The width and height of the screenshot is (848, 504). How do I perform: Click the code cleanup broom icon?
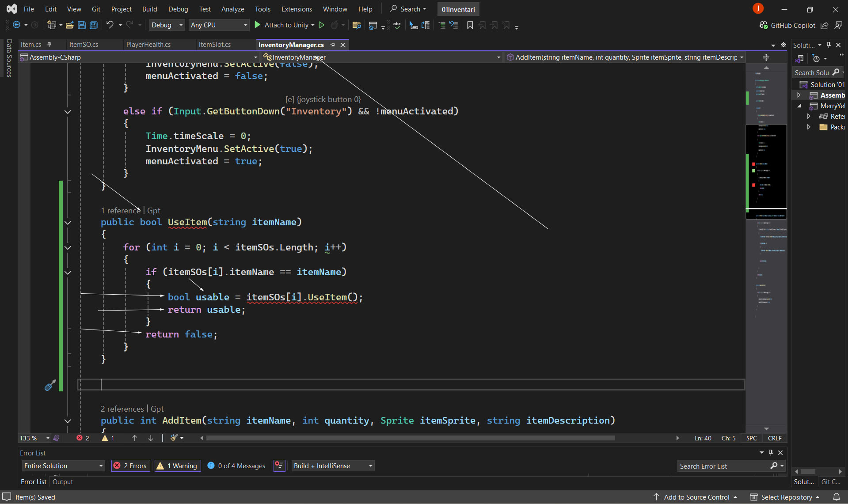point(174,438)
